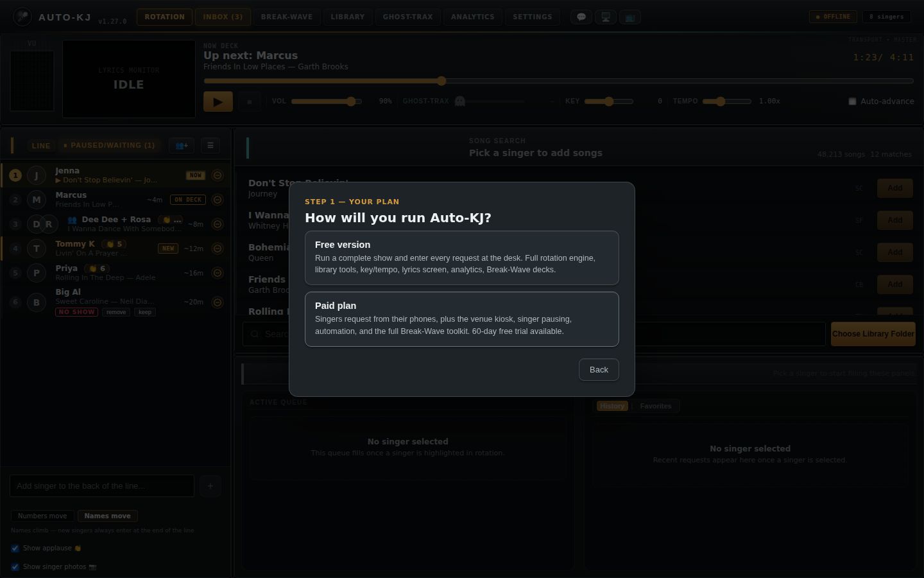This screenshot has width=924, height=578.
Task: Switch to Numbers move mode
Action: click(x=42, y=516)
